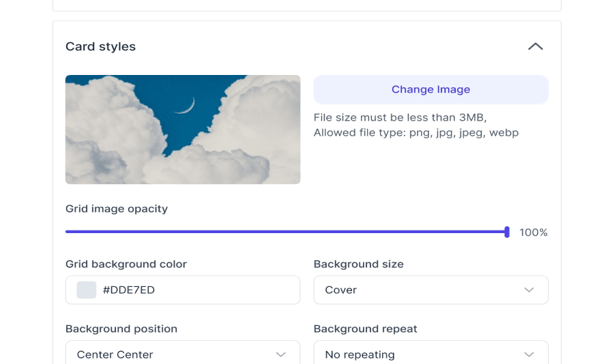
Task: Click the crescent moon in the preview image
Action: tap(187, 105)
